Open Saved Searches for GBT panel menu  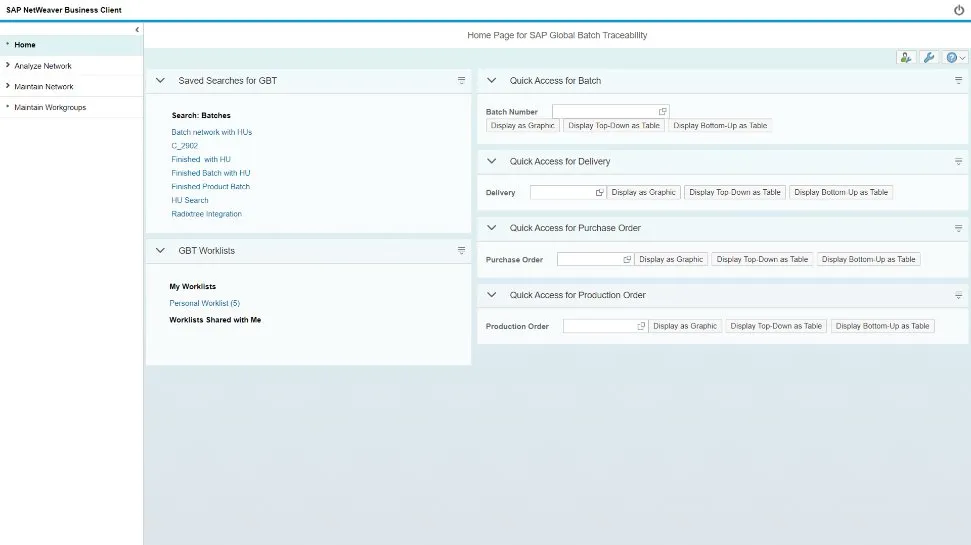[x=461, y=80]
